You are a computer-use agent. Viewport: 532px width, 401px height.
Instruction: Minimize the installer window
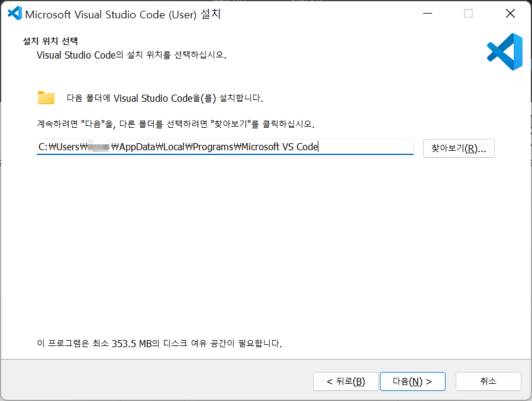coord(427,14)
